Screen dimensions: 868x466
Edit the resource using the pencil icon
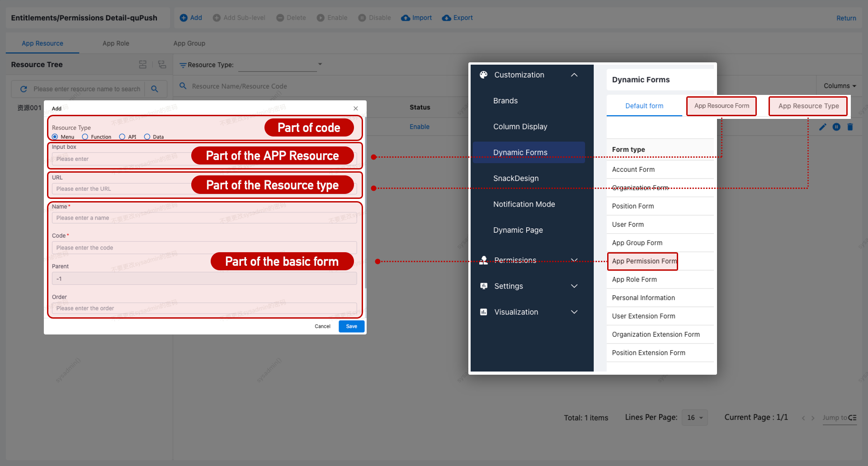pos(823,127)
